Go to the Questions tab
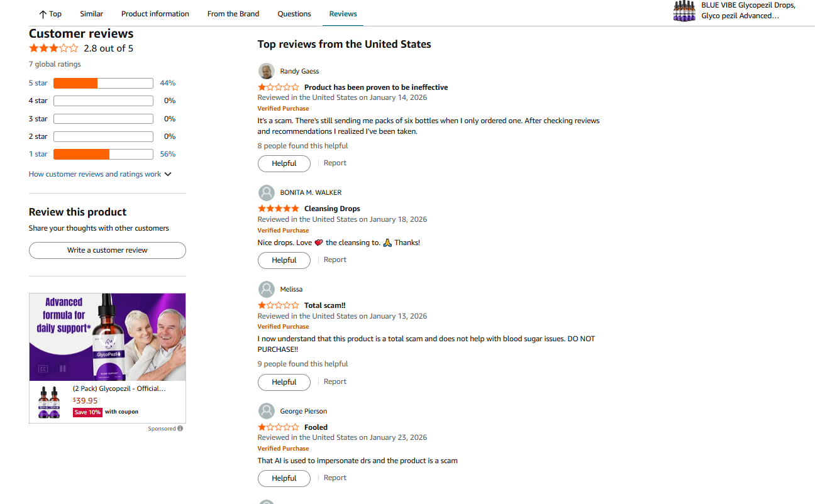830x504 pixels. pyautogui.click(x=294, y=14)
